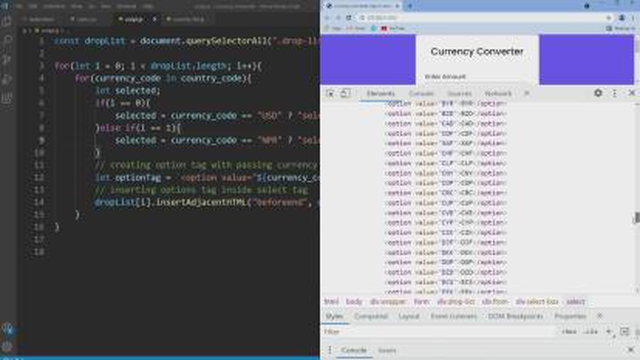Open the Accounts icon in VS Code
640x360 pixels.
click(x=7, y=329)
